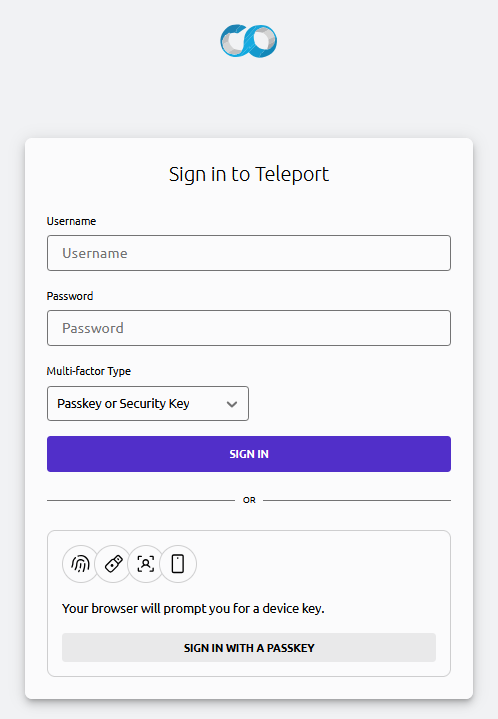Click the divider line right of OR
498x719 pixels.
coord(357,500)
